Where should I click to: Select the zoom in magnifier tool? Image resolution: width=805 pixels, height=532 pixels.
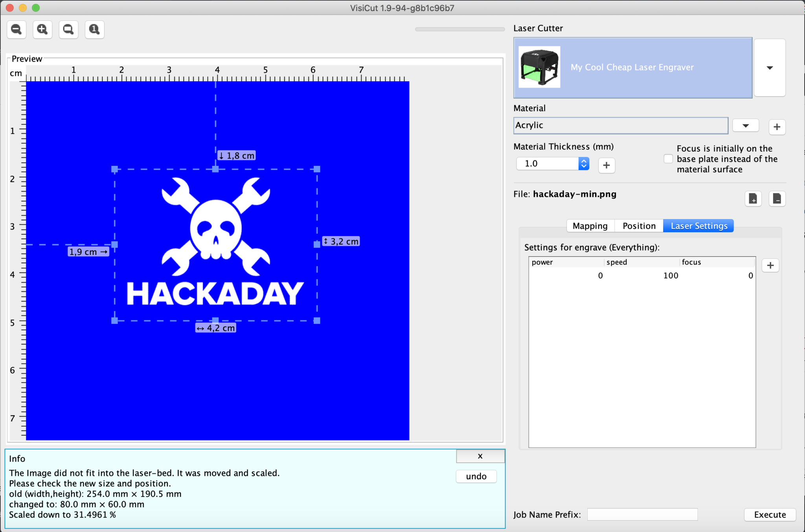point(42,29)
